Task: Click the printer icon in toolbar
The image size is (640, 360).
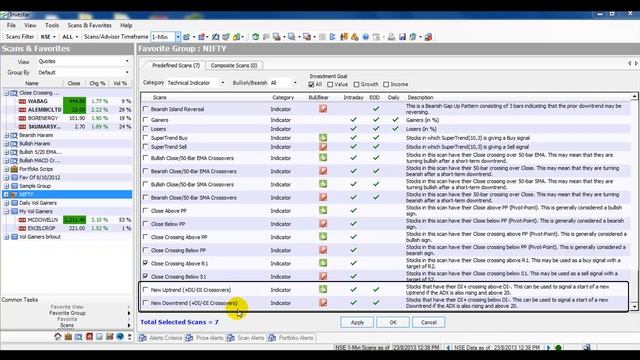Action: click(391, 37)
